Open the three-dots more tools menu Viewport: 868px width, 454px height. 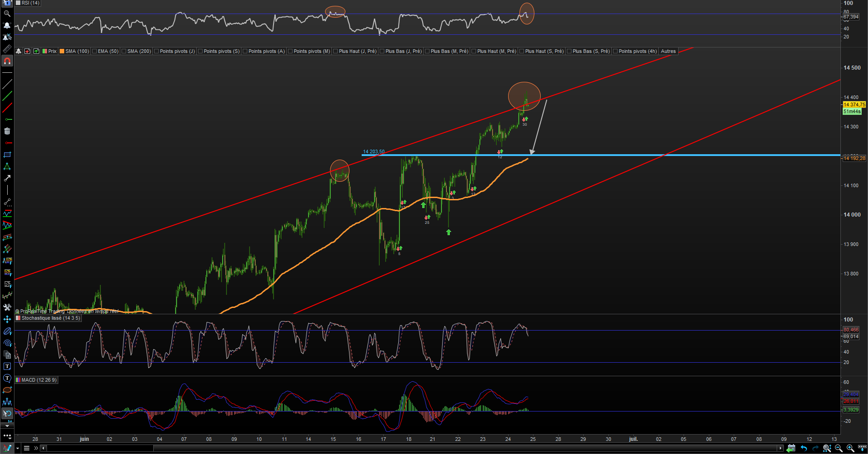click(x=7, y=436)
